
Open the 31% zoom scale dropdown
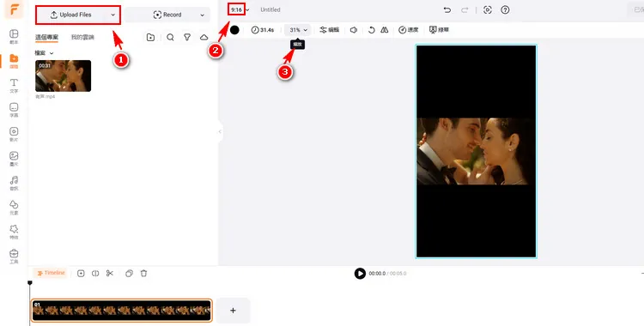[x=298, y=30]
